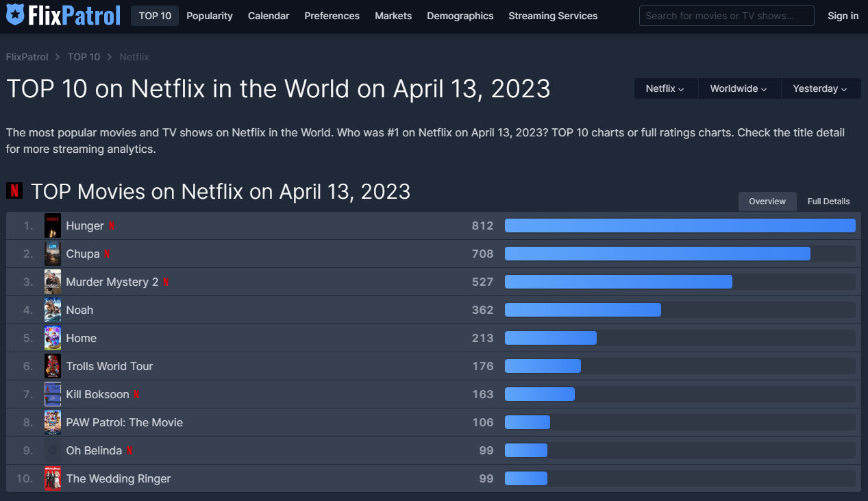Open the Markets menu
The image size is (868, 501).
click(x=393, y=16)
